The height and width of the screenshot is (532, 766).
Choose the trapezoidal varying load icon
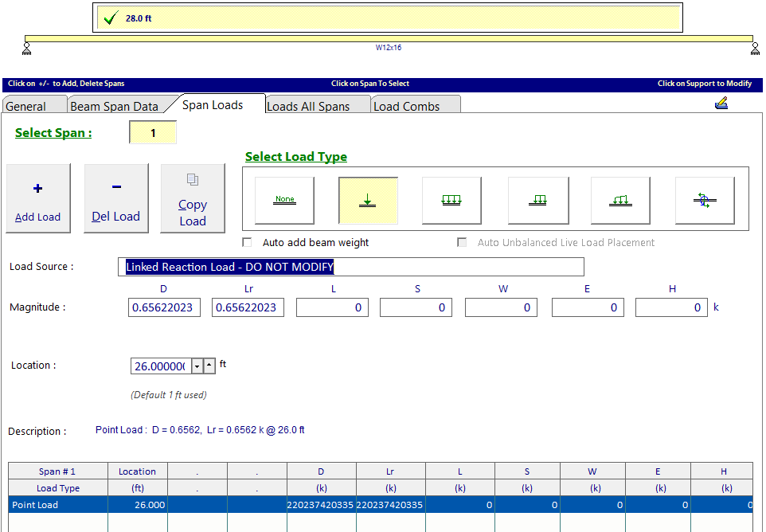pos(620,200)
